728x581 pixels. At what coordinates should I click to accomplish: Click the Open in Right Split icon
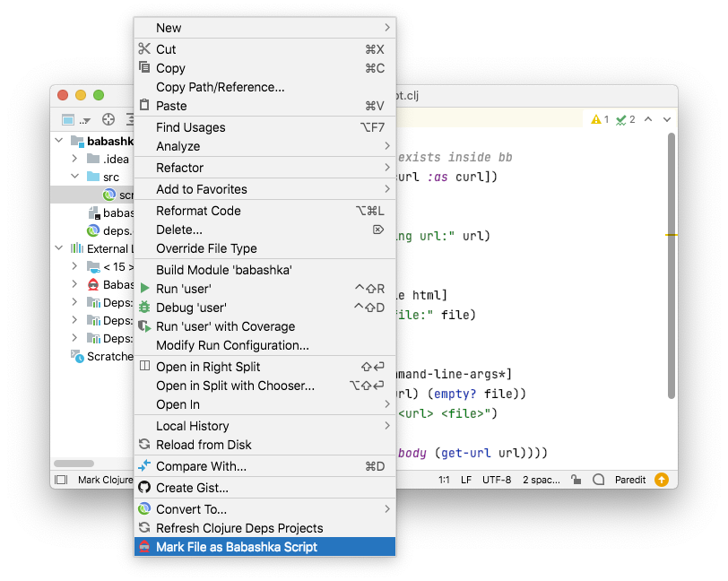click(145, 366)
